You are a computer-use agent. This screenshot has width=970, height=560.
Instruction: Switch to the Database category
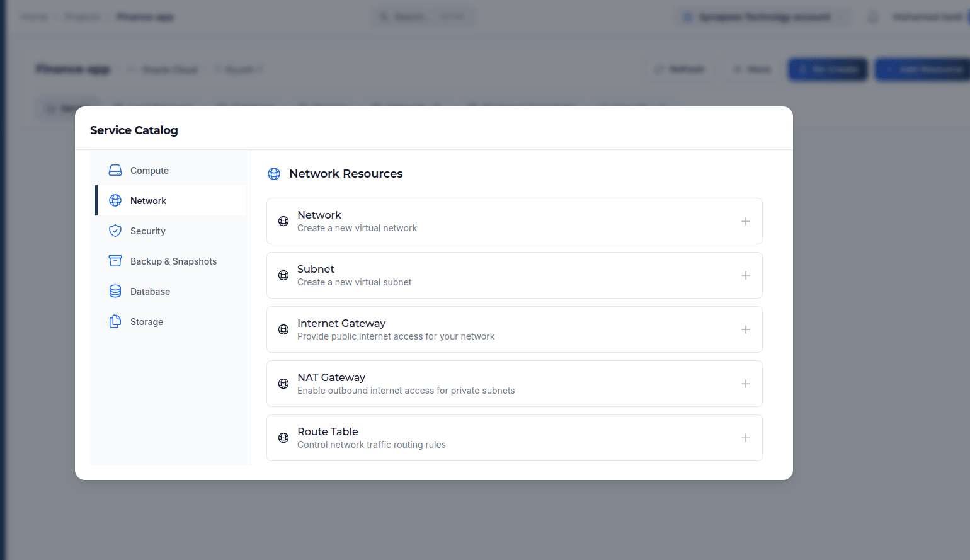(x=171, y=291)
